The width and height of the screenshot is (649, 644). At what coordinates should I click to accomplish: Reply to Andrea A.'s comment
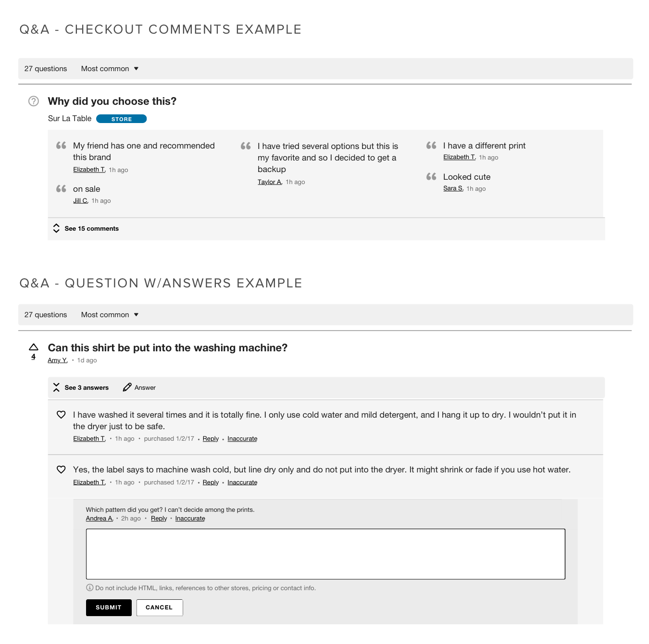pos(159,519)
